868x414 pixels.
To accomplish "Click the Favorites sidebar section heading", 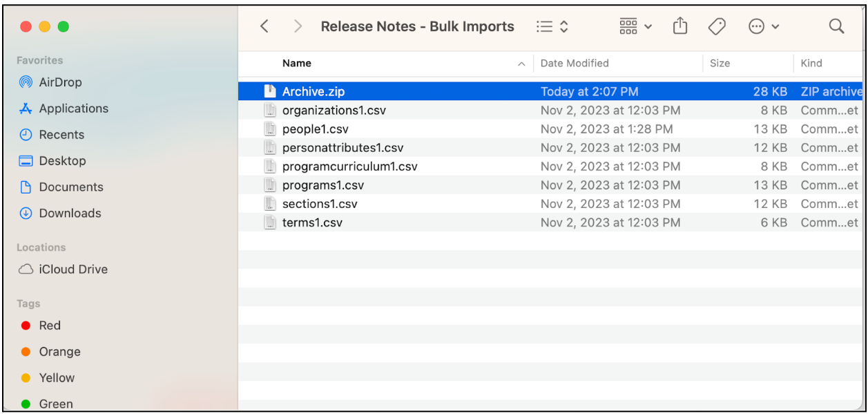I will [40, 60].
